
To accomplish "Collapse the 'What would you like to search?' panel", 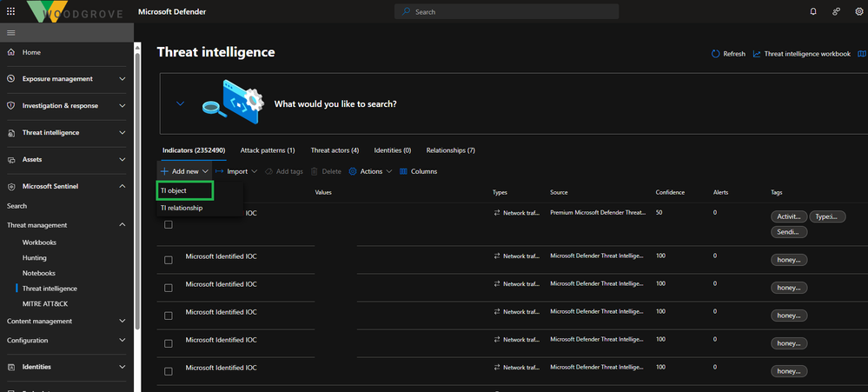I will (x=180, y=103).
